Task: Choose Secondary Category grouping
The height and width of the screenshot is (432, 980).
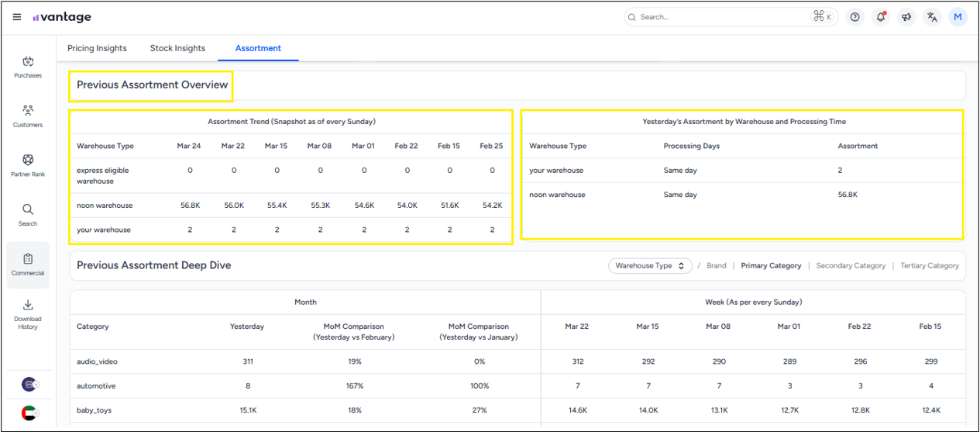Action: click(x=851, y=265)
